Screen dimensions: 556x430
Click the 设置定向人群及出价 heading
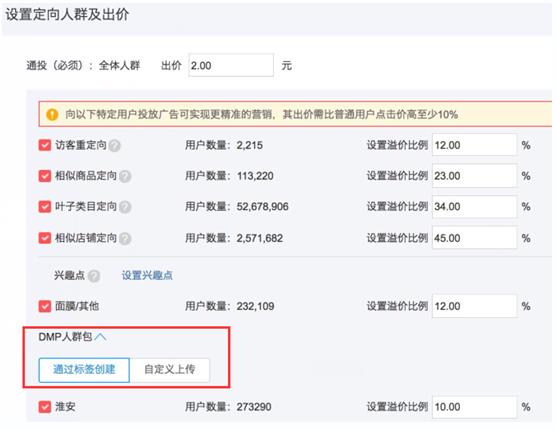click(x=67, y=15)
